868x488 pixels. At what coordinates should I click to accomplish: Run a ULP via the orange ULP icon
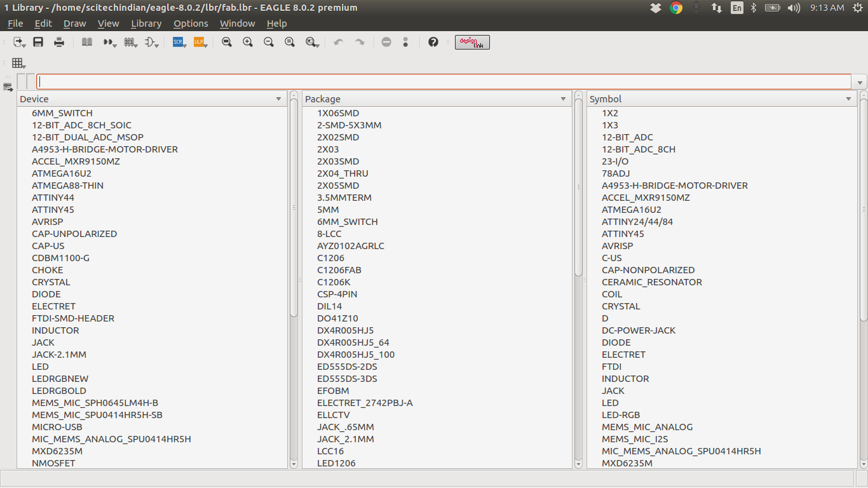pyautogui.click(x=199, y=42)
